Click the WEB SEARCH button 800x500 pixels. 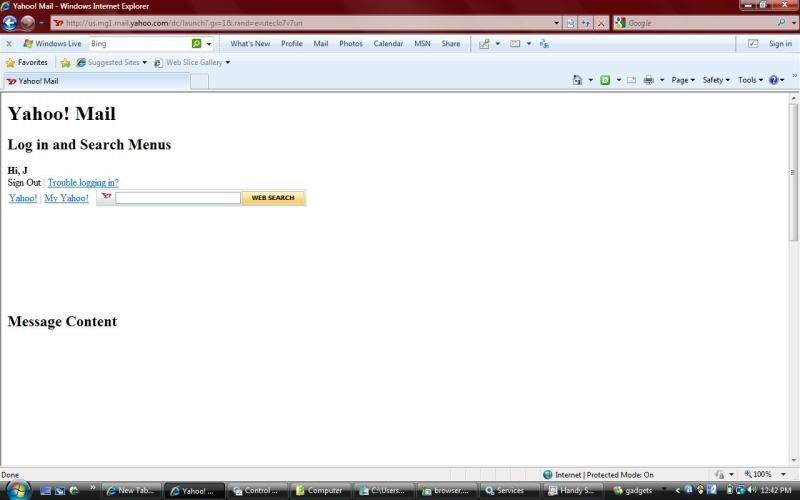pyautogui.click(x=273, y=198)
